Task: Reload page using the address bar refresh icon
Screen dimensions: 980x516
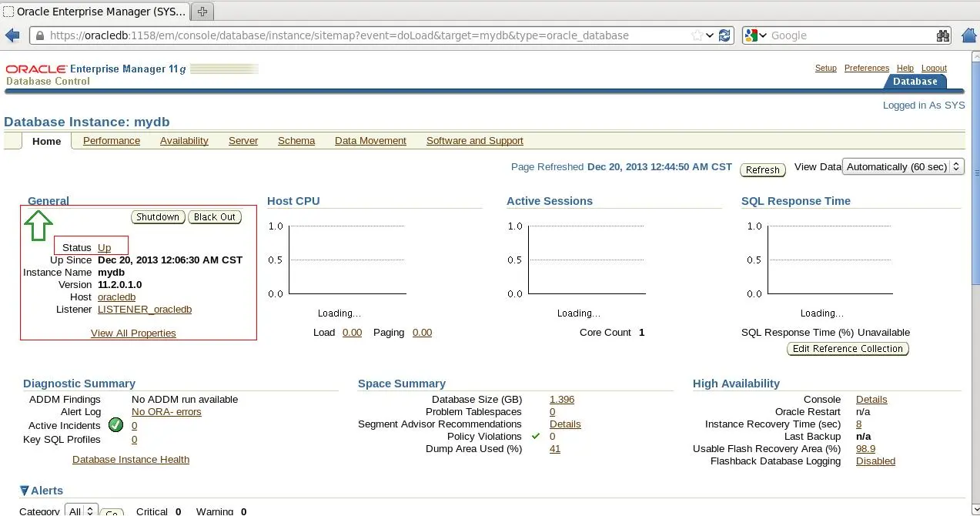Action: click(724, 35)
